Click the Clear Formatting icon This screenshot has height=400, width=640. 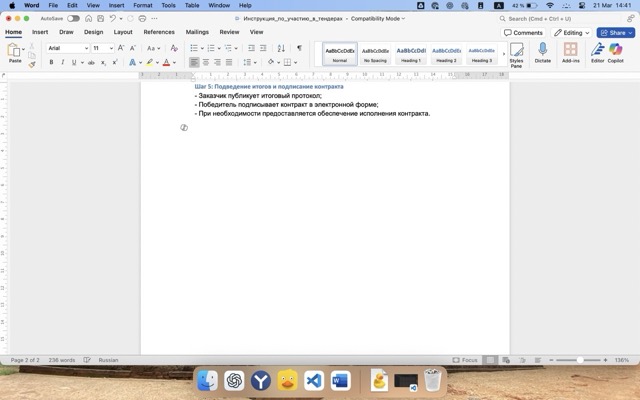pos(175,48)
